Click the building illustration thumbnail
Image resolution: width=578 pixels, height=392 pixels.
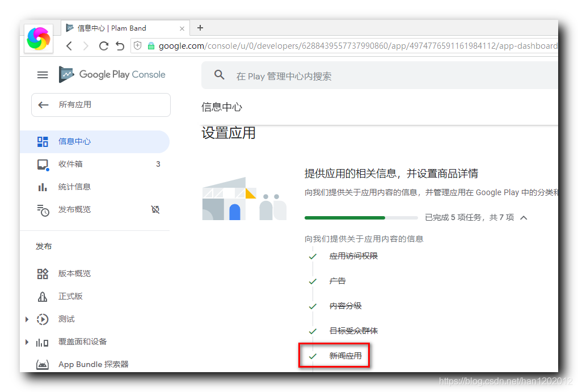coord(244,199)
